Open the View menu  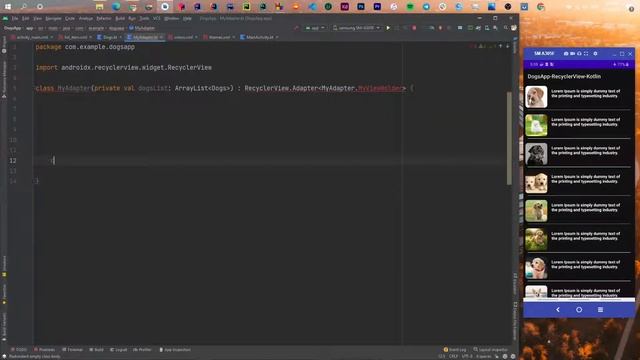tap(37, 18)
